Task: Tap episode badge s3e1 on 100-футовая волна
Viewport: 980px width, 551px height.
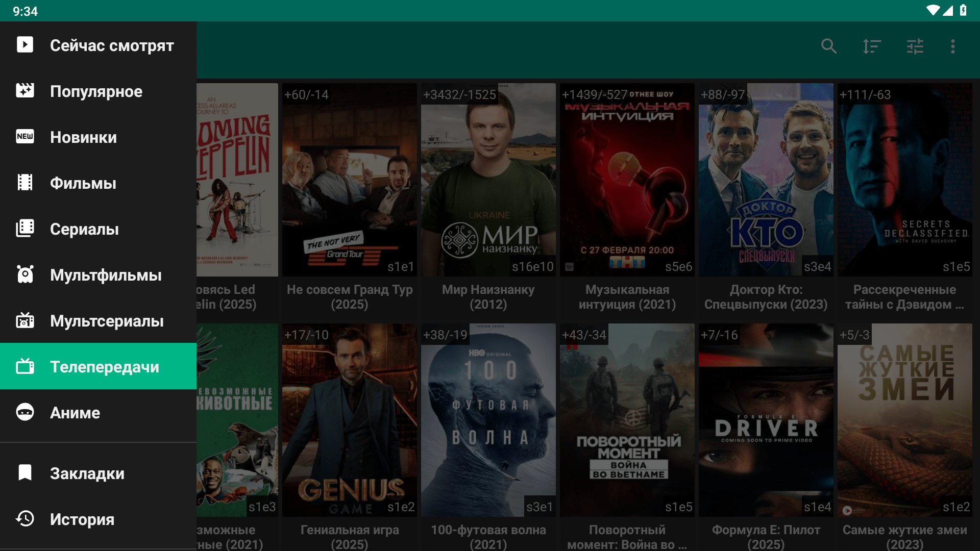Action: click(540, 507)
